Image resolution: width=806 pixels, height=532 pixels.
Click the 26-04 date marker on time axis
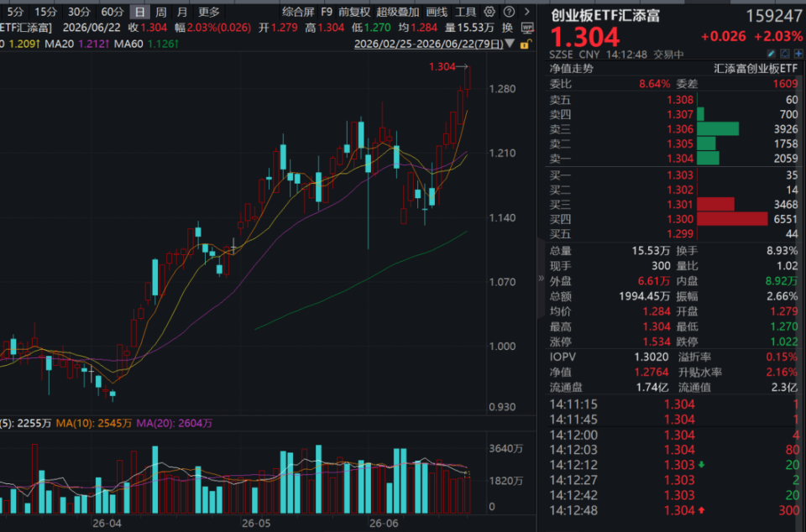107,524
